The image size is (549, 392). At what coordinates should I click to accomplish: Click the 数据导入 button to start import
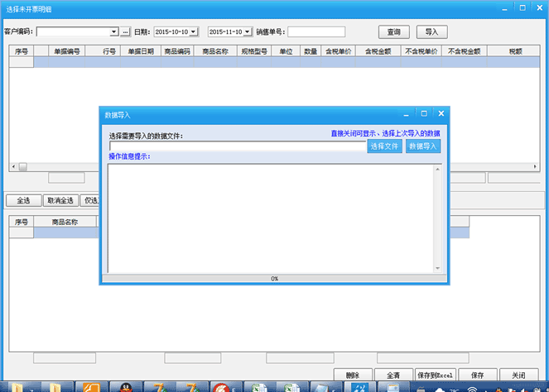[x=422, y=146]
